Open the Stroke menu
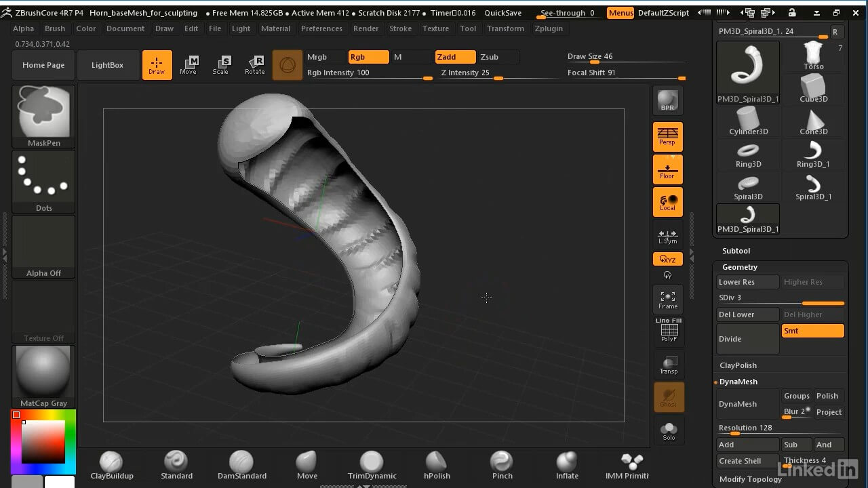This screenshot has height=488, width=868. click(x=400, y=28)
